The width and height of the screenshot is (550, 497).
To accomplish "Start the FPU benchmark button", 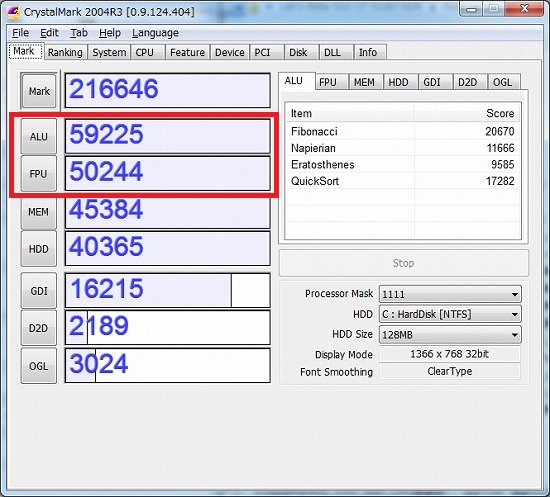I will (39, 174).
